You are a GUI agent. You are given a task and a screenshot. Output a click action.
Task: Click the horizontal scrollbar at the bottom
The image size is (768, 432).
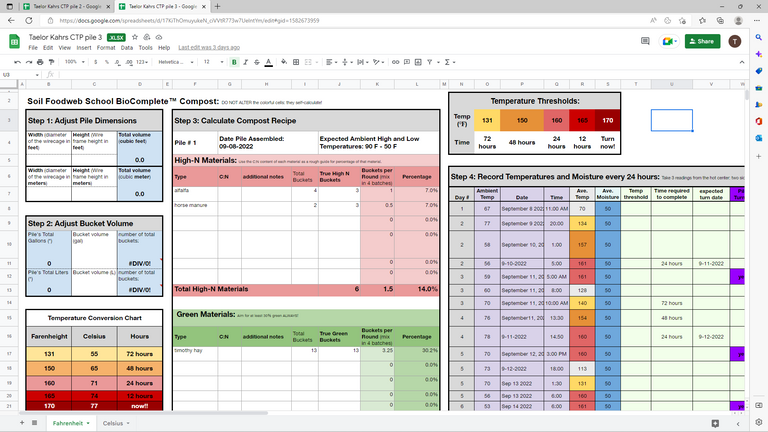144,413
